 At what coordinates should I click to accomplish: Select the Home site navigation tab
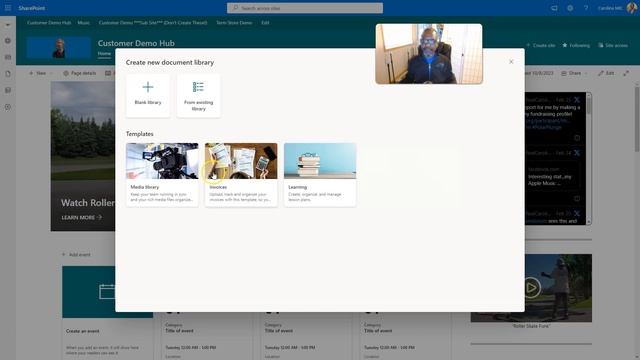(104, 53)
